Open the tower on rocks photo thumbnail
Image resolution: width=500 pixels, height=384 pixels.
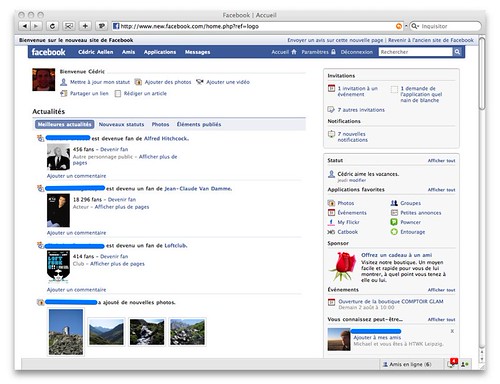point(66,332)
